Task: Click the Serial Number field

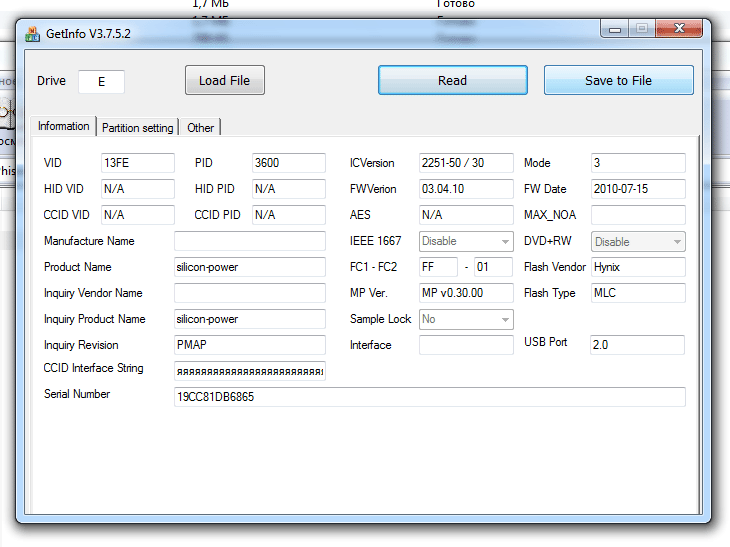Action: tap(429, 397)
